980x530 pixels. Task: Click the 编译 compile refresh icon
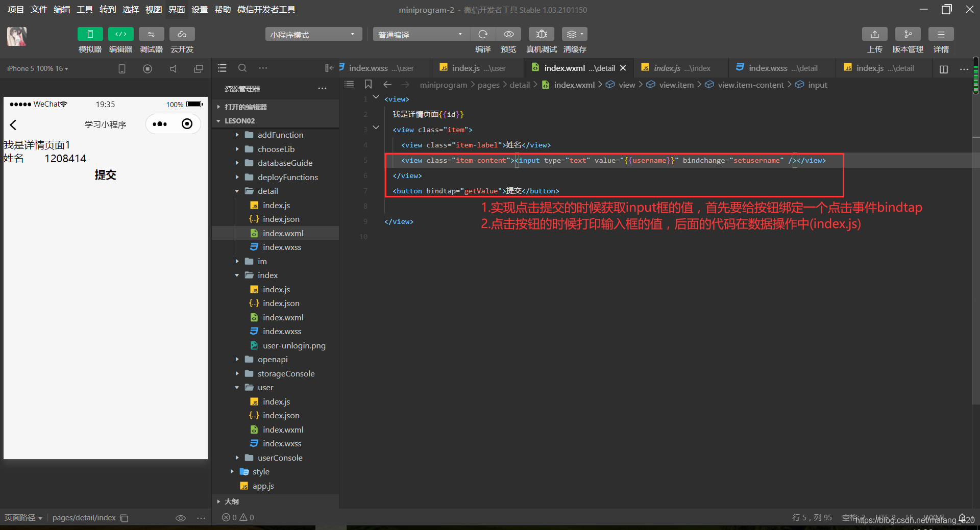click(x=483, y=34)
